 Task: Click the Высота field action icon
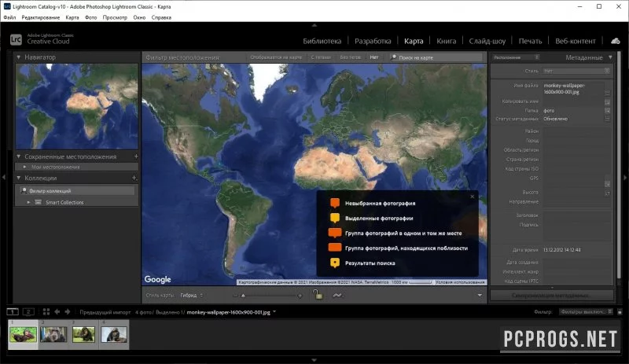pyautogui.click(x=607, y=193)
